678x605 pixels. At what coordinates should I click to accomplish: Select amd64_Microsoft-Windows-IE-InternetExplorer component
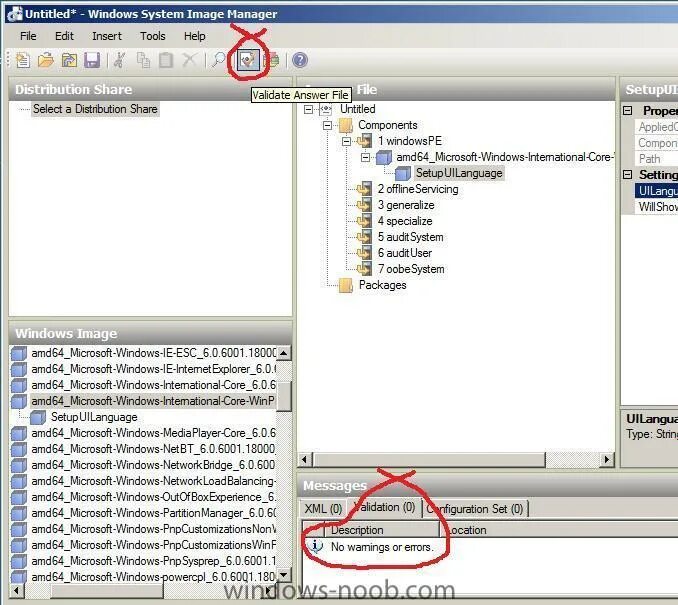click(153, 369)
